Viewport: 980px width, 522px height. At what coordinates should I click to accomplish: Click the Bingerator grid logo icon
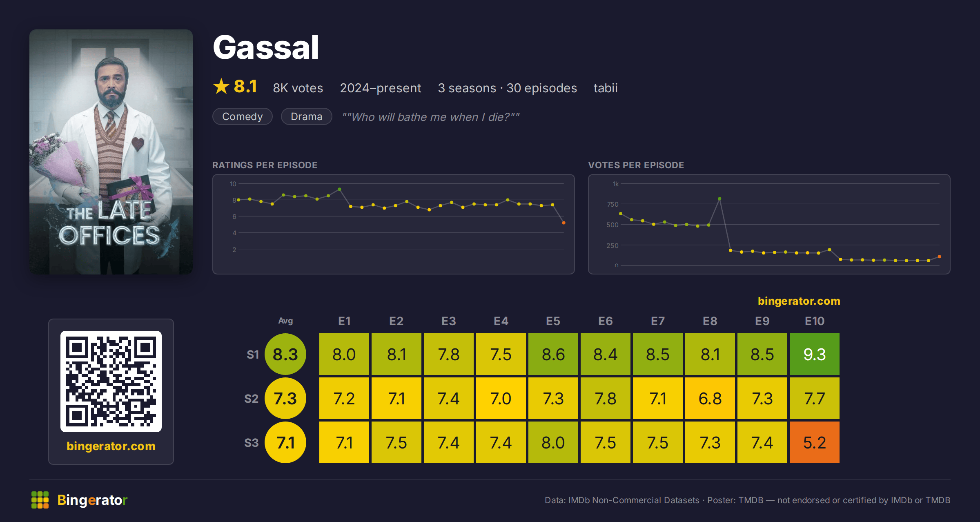tap(40, 500)
